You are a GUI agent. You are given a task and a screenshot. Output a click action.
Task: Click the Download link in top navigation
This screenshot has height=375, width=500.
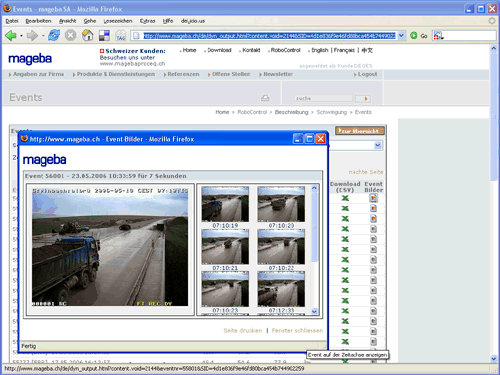point(219,50)
